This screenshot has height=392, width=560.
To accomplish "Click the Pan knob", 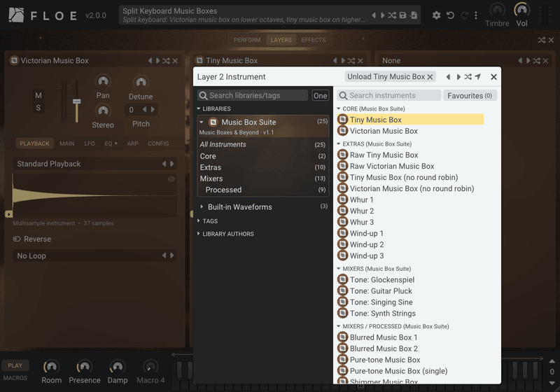I will 103,82.
